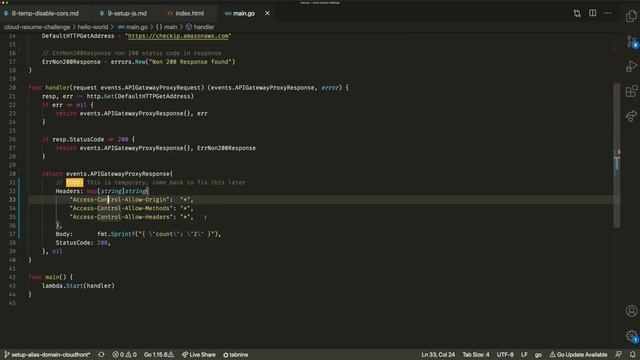This screenshot has width=640, height=360.
Task: Click breadcrumb handler function symbol
Action: [200, 27]
